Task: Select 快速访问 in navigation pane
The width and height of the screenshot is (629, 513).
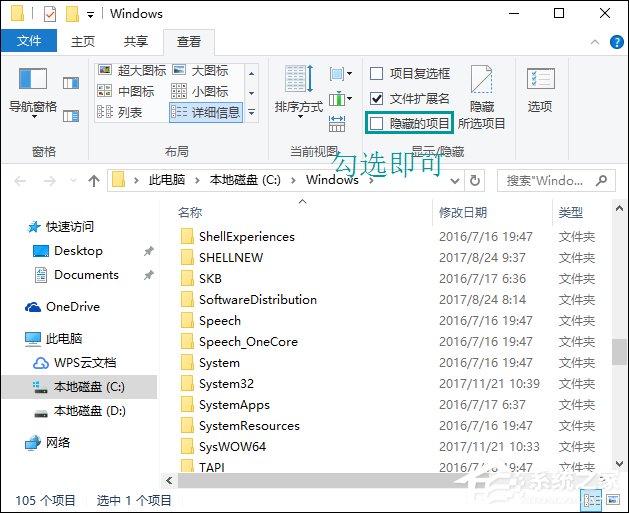Action: [x=61, y=227]
